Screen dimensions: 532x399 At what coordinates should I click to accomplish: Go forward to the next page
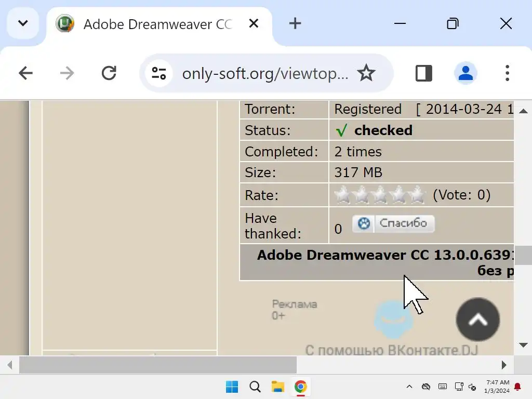pos(67,73)
